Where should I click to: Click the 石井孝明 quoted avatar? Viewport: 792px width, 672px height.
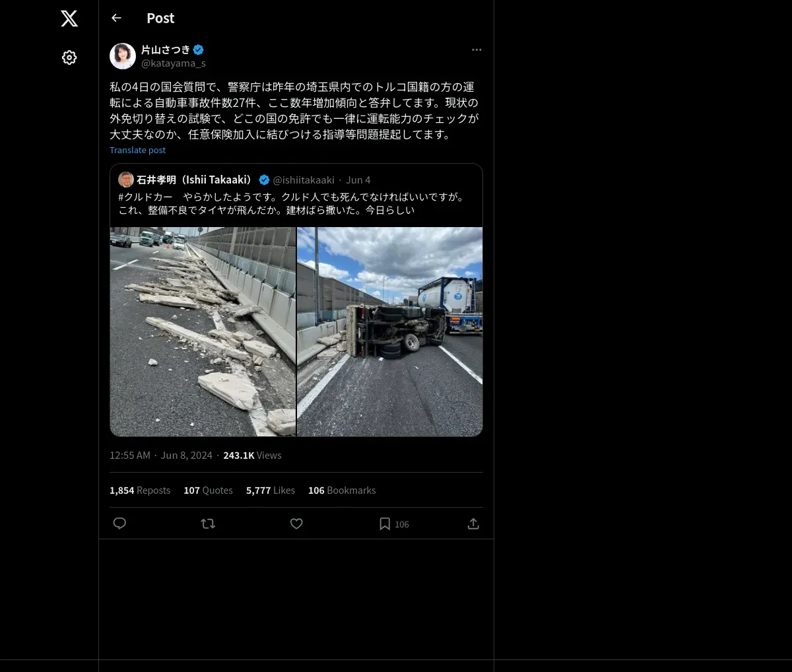[126, 180]
